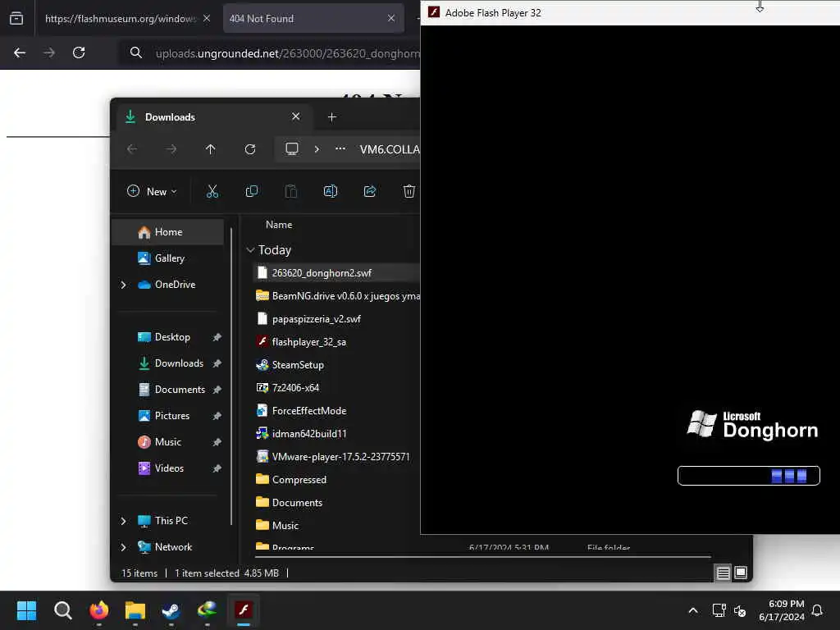Switch Explorer to large thumbnails view
The width and height of the screenshot is (840, 630).
(x=741, y=573)
